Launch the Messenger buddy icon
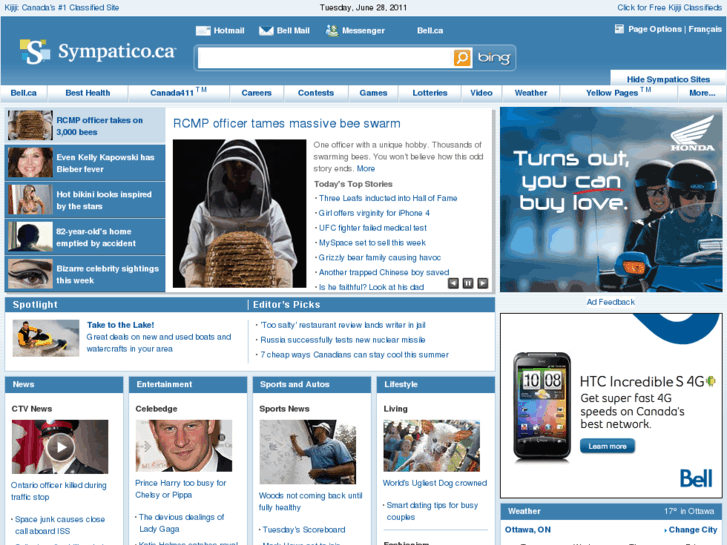 332,31
